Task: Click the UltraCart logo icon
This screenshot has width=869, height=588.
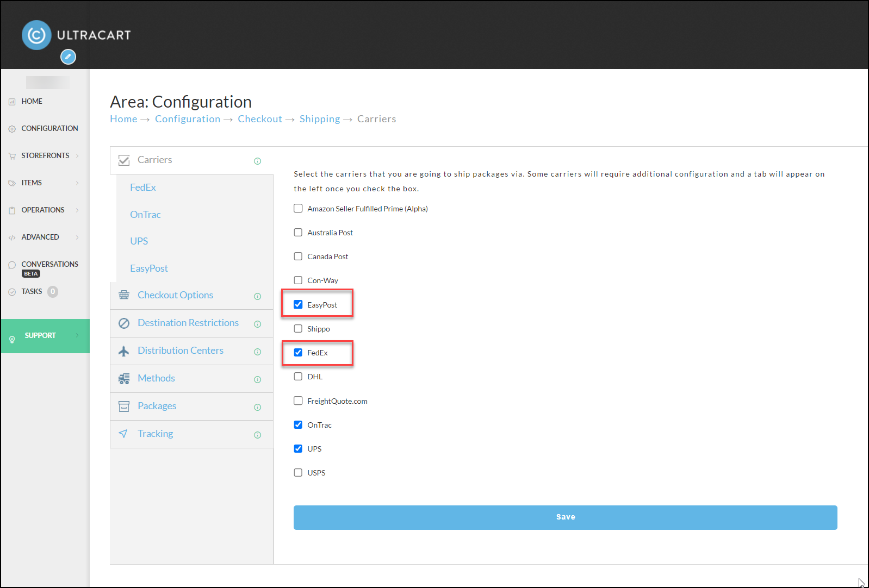Action: 36,35
